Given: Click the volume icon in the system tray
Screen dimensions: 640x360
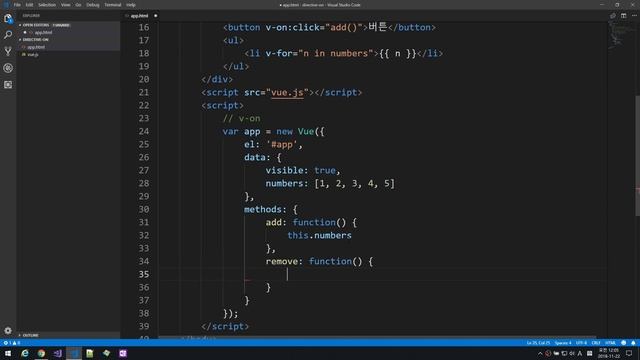Looking at the screenshot, I should pos(572,353).
